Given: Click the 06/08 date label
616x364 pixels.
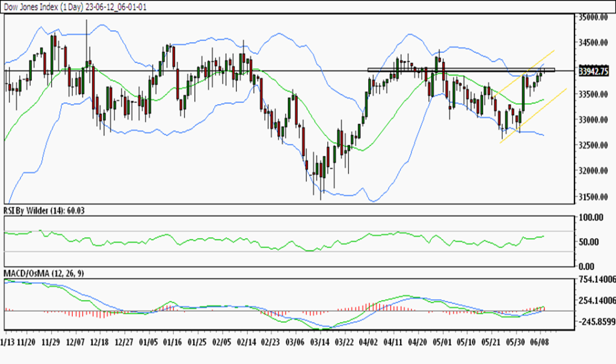Looking at the screenshot, I should point(540,342).
